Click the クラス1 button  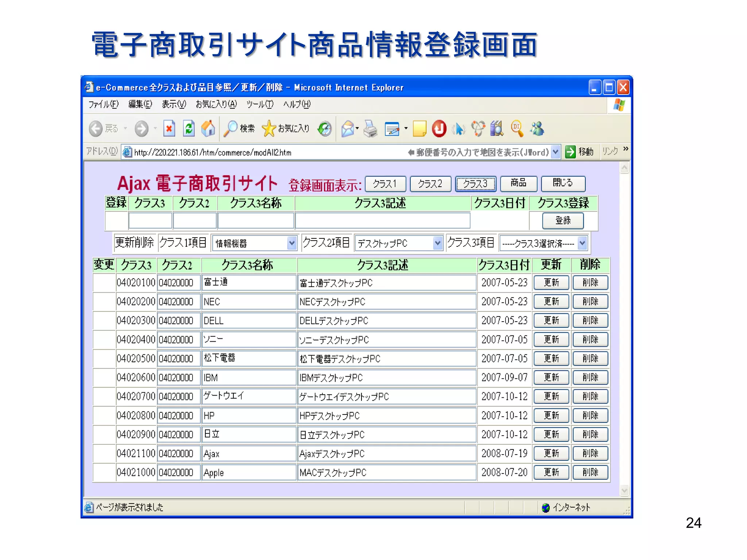(385, 184)
